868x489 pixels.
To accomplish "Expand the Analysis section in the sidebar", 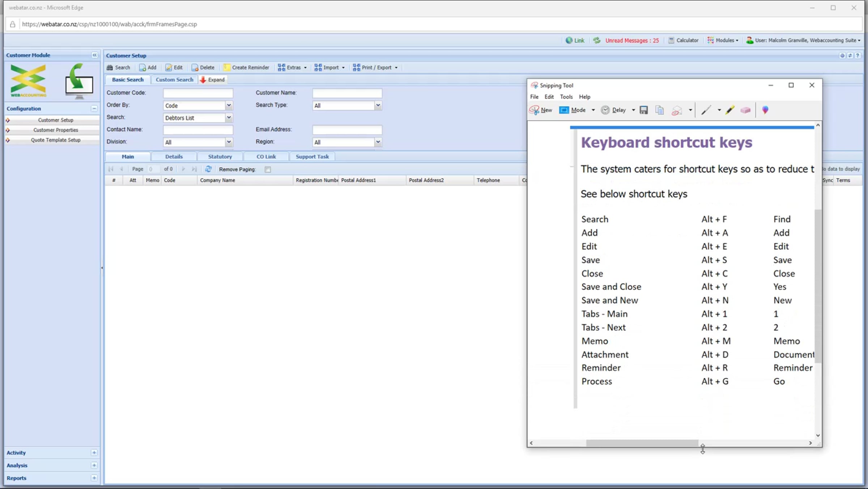I will click(94, 465).
